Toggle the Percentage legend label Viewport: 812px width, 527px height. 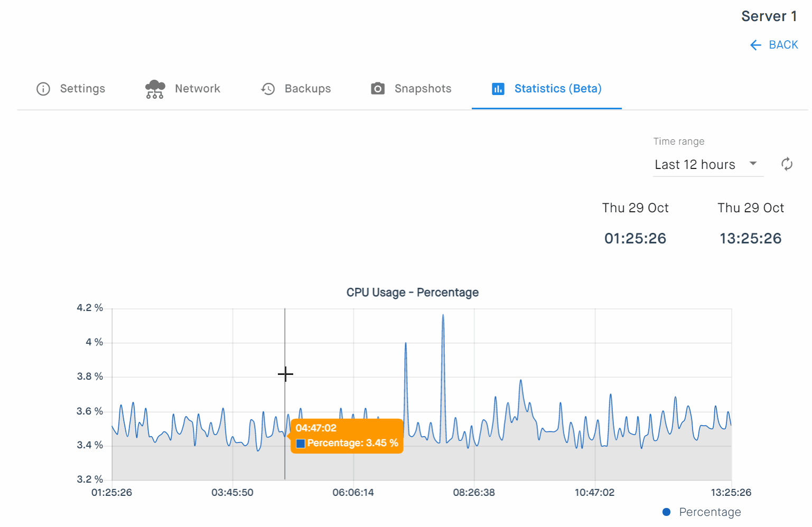point(710,512)
